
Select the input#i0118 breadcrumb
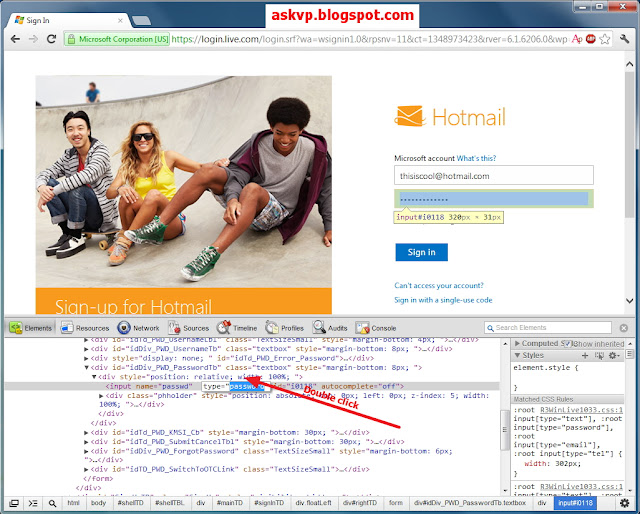(x=575, y=503)
